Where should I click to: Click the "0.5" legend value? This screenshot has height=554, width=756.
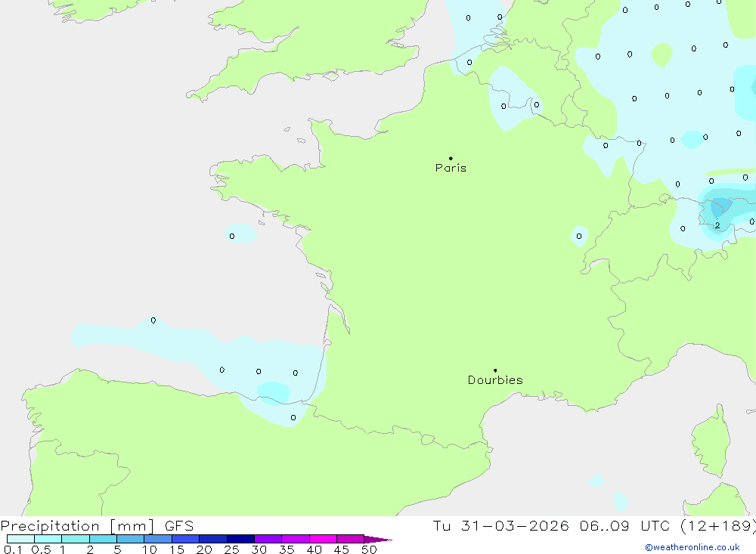click(x=41, y=549)
